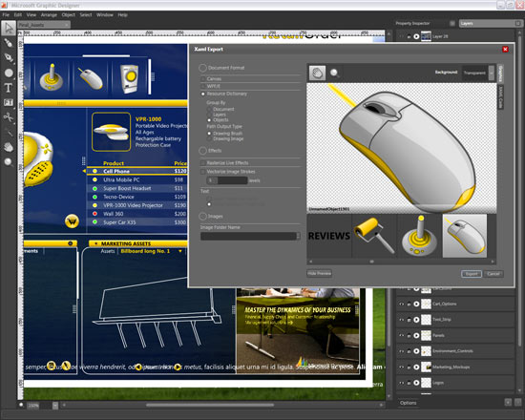Click the Cancel button
The height and width of the screenshot is (420, 525).
[493, 274]
